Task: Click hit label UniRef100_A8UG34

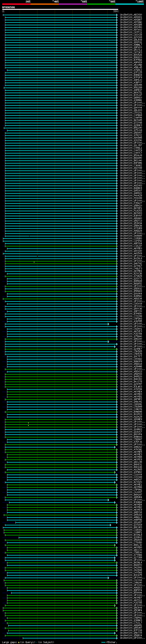Action: point(131,299)
